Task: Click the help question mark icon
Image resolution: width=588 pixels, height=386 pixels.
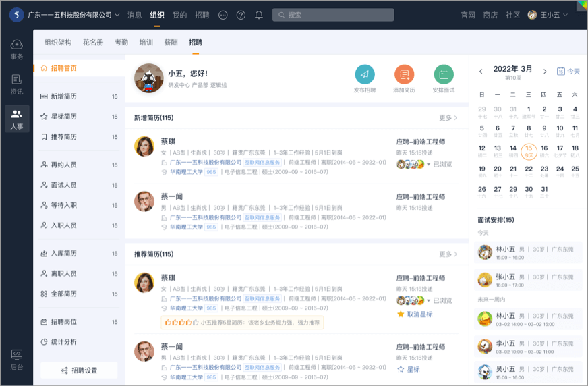Action: click(241, 15)
